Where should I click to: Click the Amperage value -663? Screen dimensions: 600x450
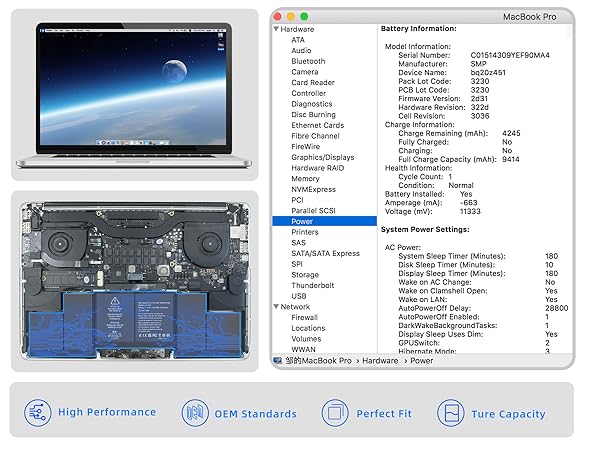pos(468,202)
